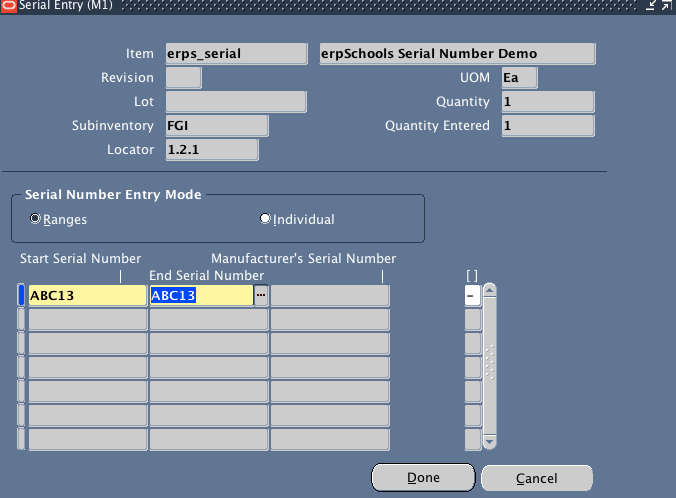Click the scrollbar down arrow
Image resolution: width=676 pixels, height=498 pixels.
pos(489,442)
